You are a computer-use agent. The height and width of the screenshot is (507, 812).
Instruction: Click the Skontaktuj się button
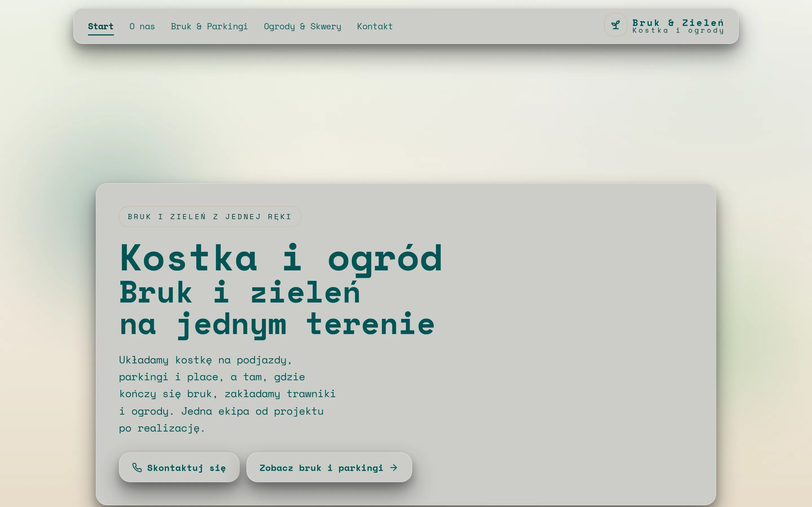(179, 468)
